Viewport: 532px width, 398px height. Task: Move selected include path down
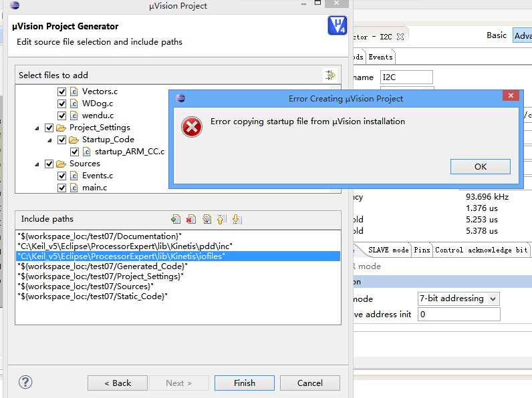click(x=237, y=219)
